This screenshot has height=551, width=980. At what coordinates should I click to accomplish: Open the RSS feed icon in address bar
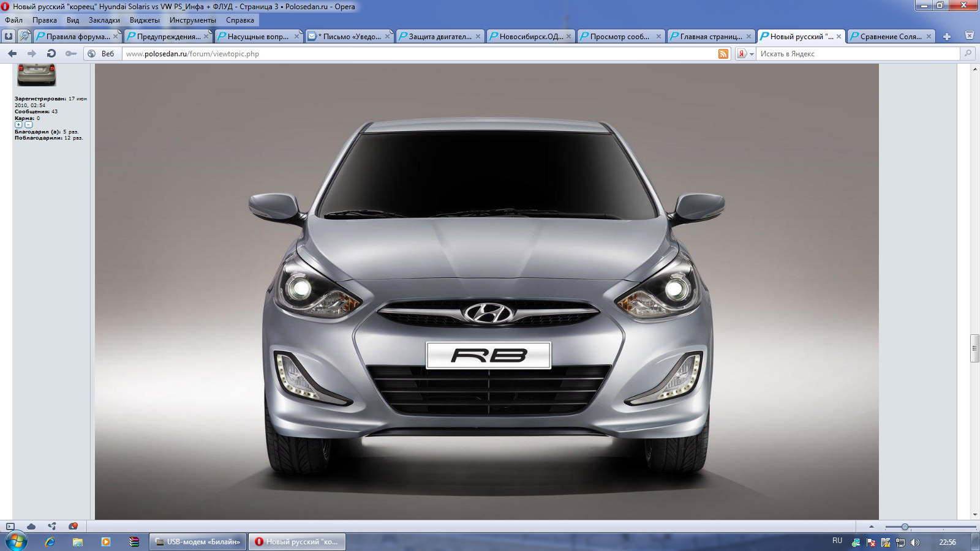click(723, 54)
